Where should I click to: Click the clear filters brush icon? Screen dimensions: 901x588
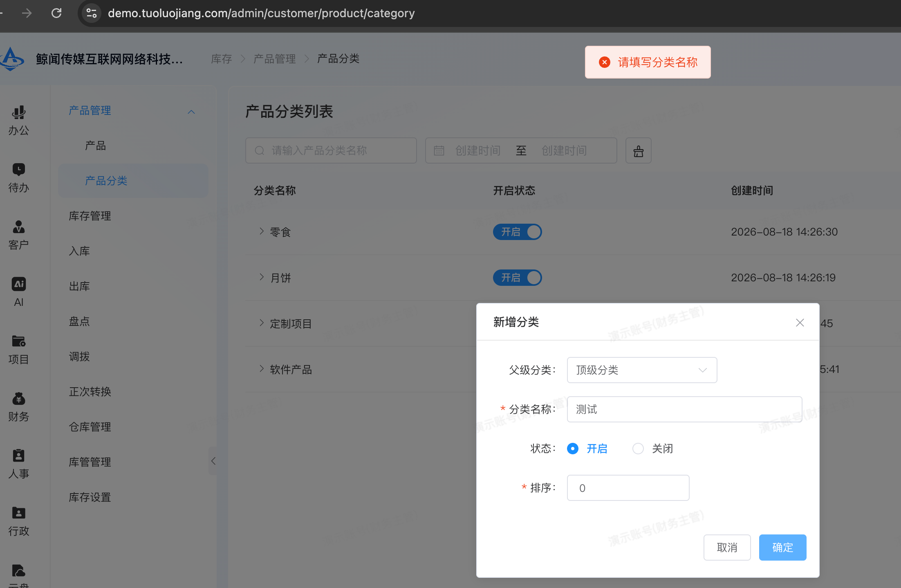coord(638,150)
